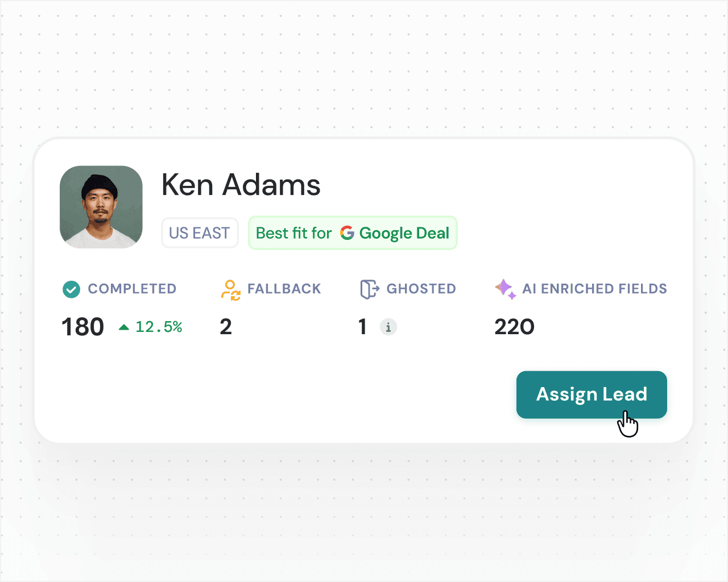
Task: Click the green up-trend arrow beside 12.5%
Action: click(x=125, y=327)
